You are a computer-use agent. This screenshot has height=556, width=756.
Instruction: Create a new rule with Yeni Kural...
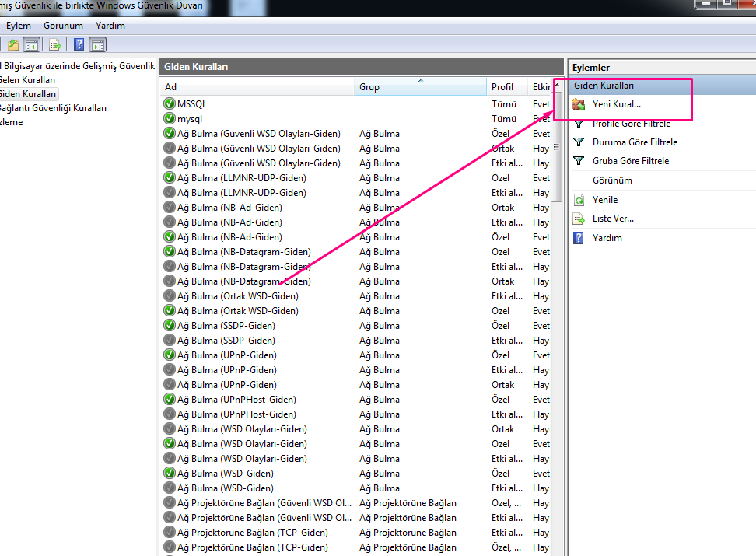[616, 104]
